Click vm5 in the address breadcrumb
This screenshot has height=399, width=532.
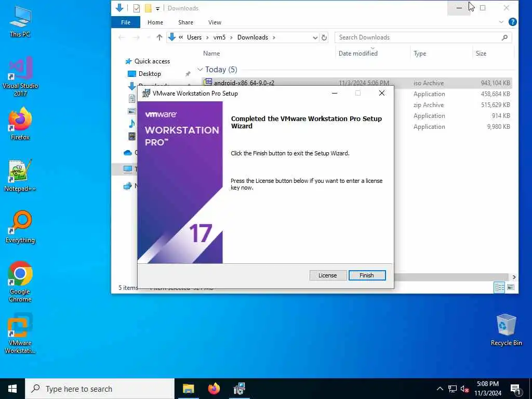click(219, 37)
